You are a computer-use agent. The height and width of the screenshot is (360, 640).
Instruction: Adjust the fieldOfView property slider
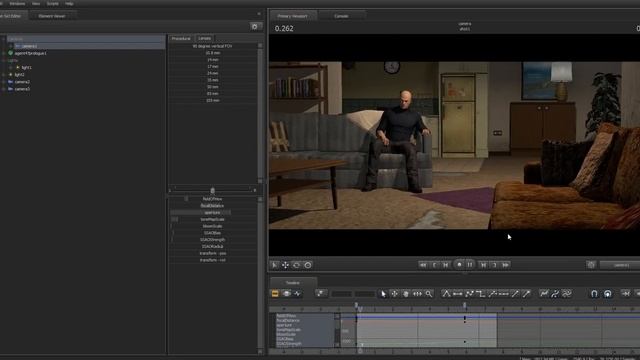point(212,199)
